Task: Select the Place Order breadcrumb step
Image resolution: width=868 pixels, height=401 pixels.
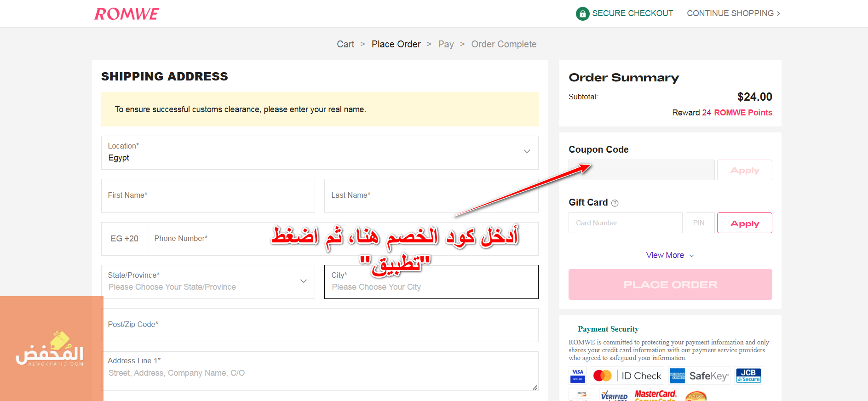Action: tap(396, 44)
